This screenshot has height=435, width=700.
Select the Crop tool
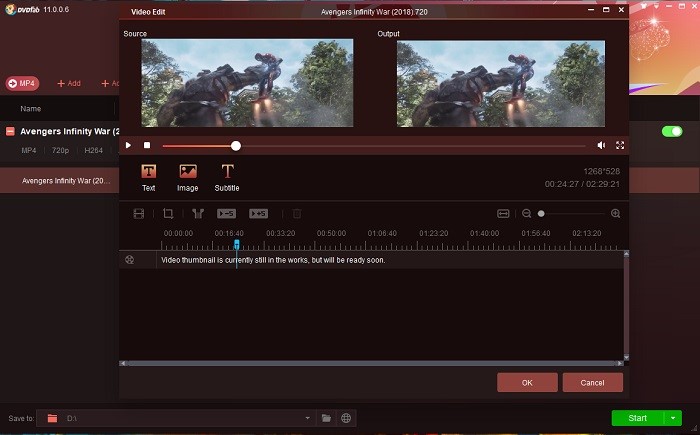click(168, 213)
